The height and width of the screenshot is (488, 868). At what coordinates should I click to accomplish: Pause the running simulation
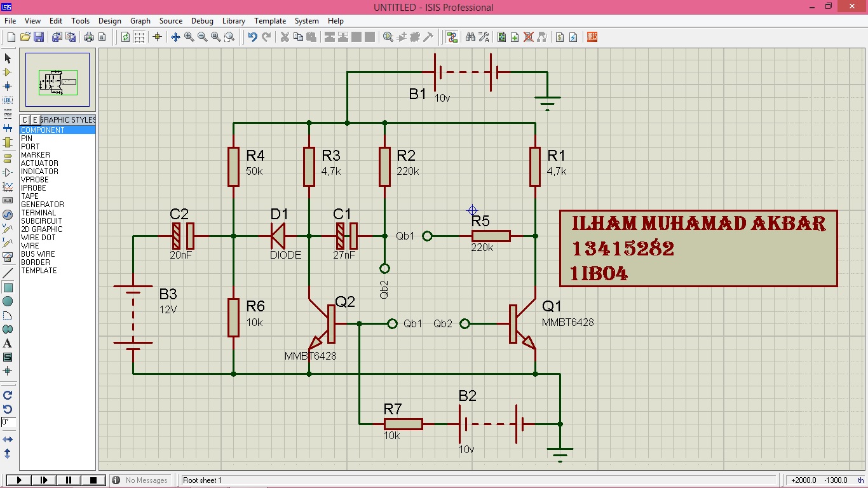click(68, 480)
